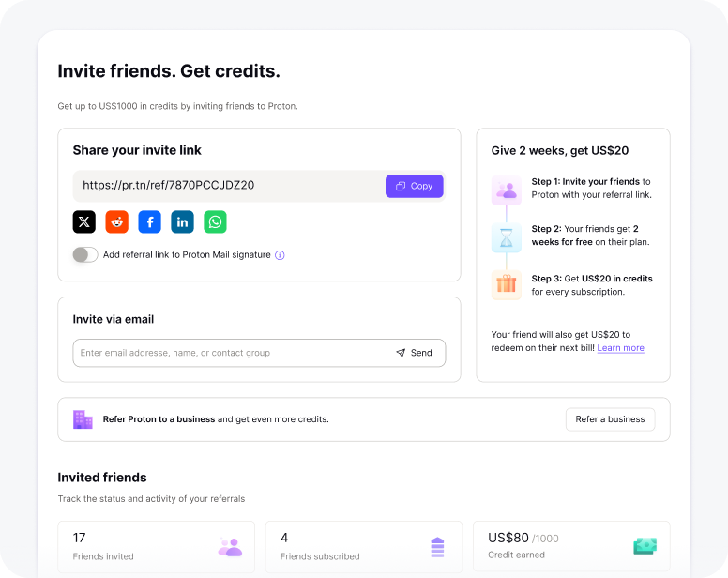This screenshot has width=728, height=578.
Task: Enable referral link in Proton Mail signature
Action: pyautogui.click(x=85, y=255)
